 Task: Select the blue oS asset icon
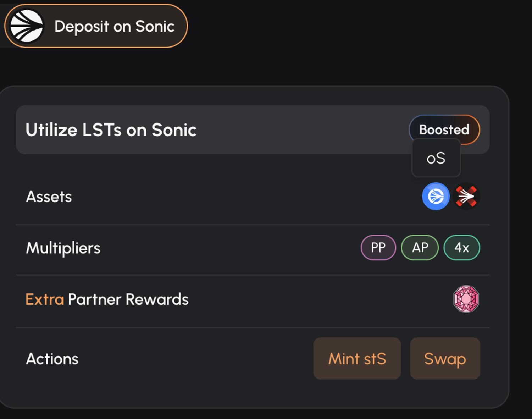click(x=436, y=196)
